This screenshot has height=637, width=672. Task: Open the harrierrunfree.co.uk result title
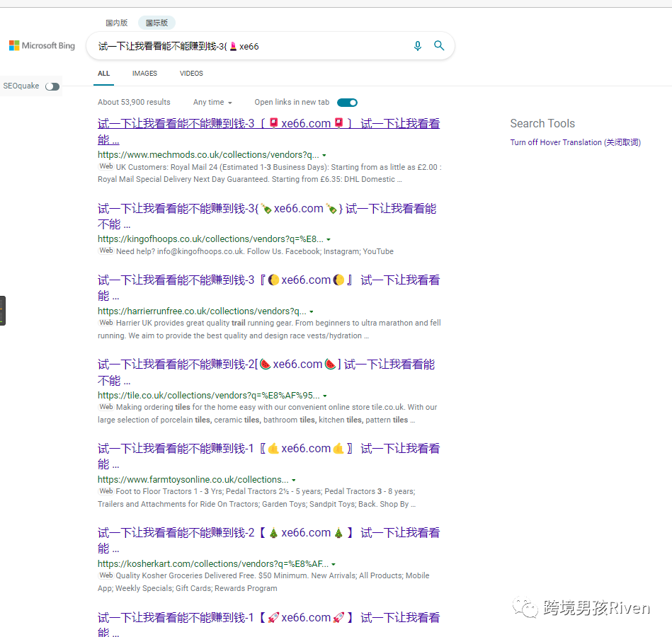[268, 280]
